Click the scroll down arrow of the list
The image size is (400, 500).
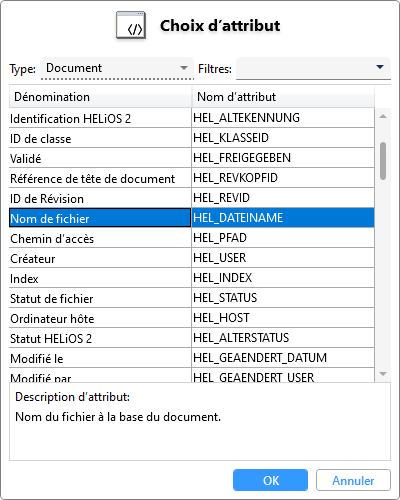pos(383,374)
